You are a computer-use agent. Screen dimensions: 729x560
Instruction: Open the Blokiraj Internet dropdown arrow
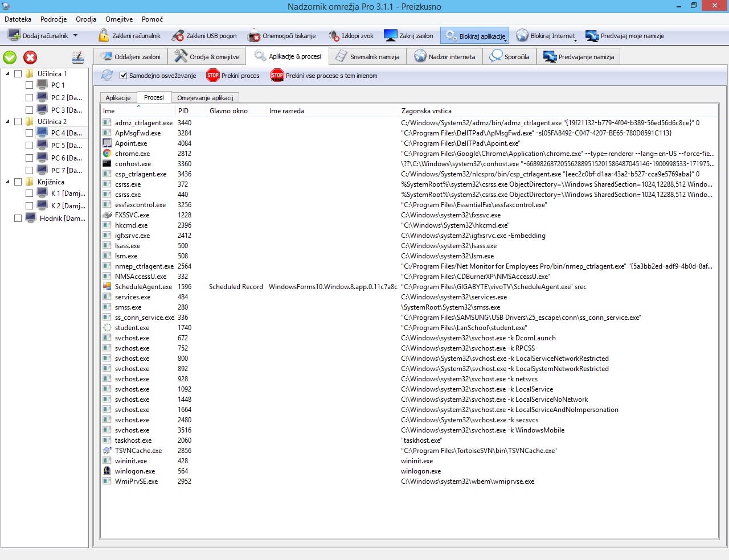click(x=576, y=40)
